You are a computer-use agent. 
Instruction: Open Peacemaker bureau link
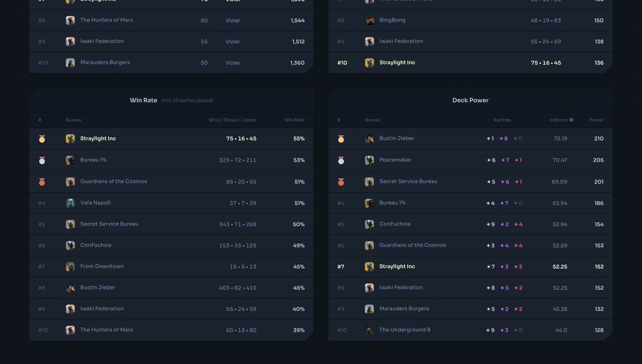click(x=395, y=160)
